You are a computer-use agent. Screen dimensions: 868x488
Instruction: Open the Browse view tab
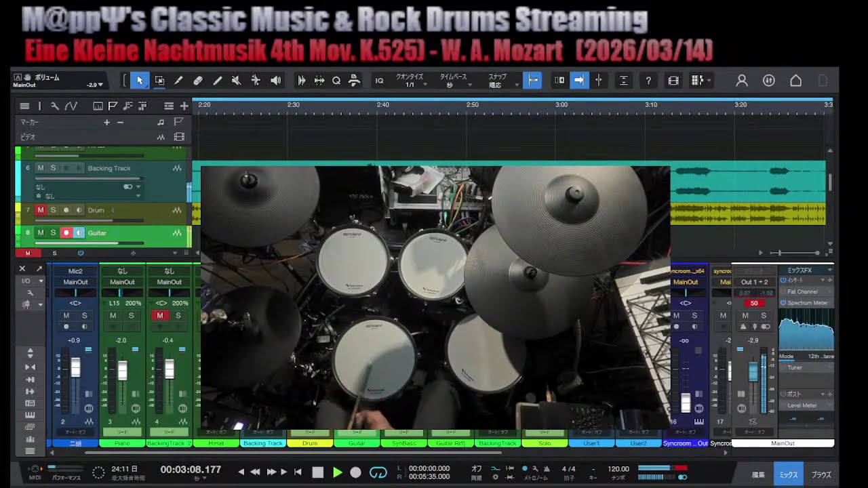(821, 474)
